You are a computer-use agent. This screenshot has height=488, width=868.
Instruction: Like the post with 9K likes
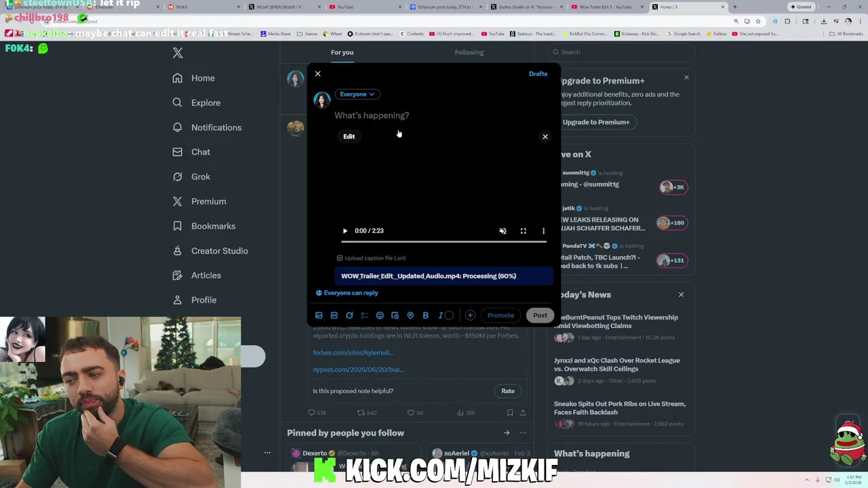pos(415,413)
